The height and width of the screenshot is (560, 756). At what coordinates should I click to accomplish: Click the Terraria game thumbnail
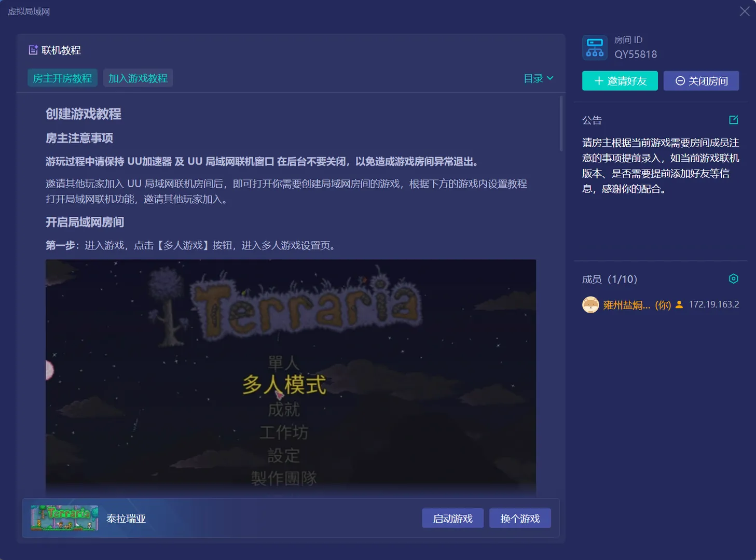coord(64,518)
